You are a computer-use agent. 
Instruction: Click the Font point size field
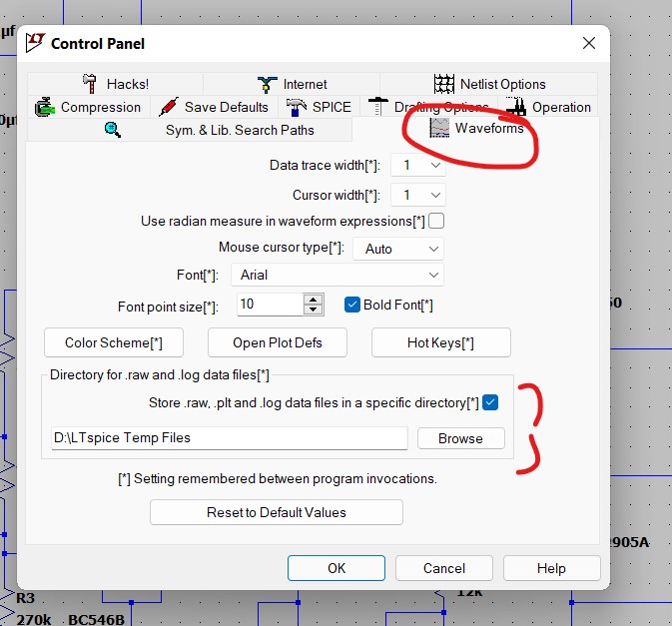(270, 305)
